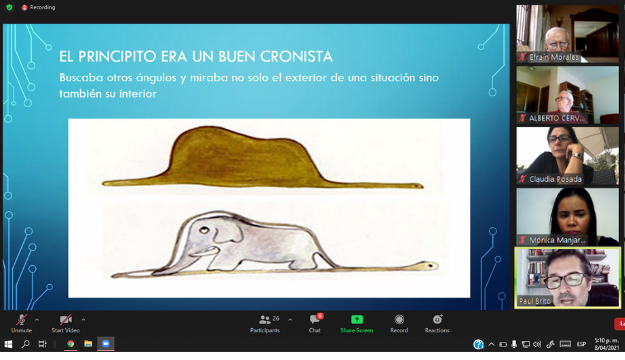The image size is (625, 360).
Task: Click the network icon in system tray
Action: [x=526, y=344]
